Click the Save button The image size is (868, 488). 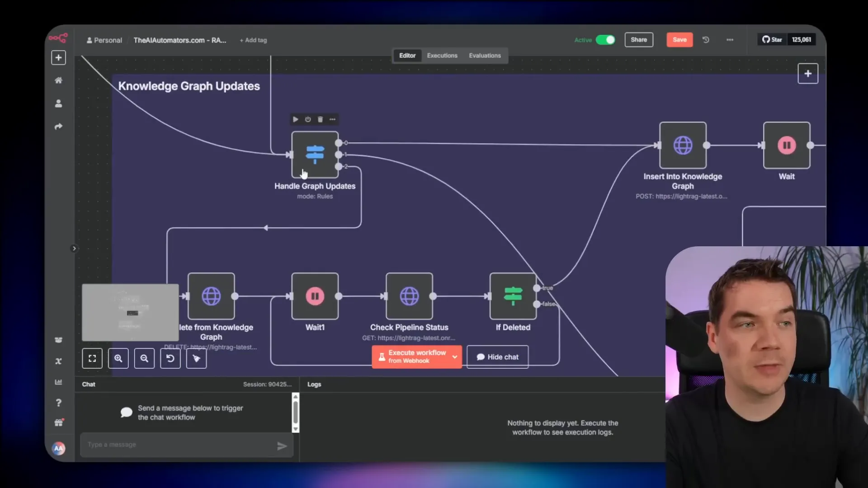(x=679, y=40)
